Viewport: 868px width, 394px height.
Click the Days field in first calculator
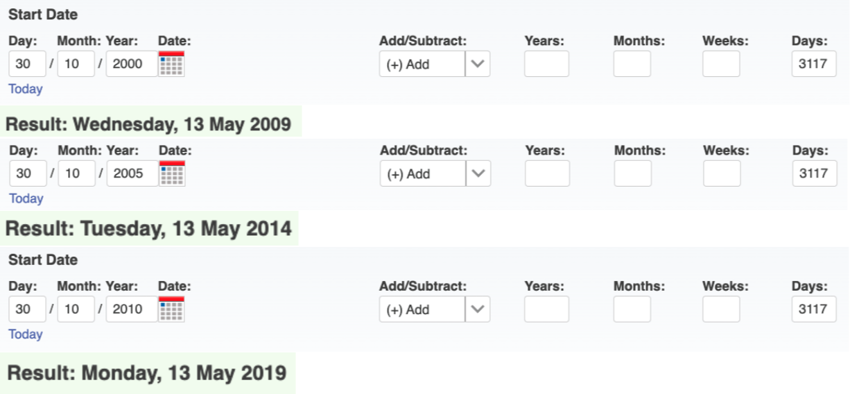(x=814, y=64)
